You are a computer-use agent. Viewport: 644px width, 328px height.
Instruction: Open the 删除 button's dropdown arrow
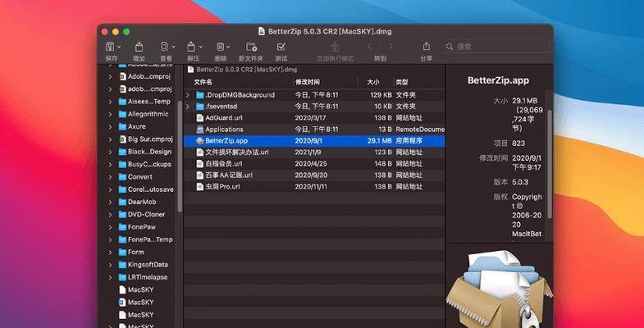coord(228,47)
